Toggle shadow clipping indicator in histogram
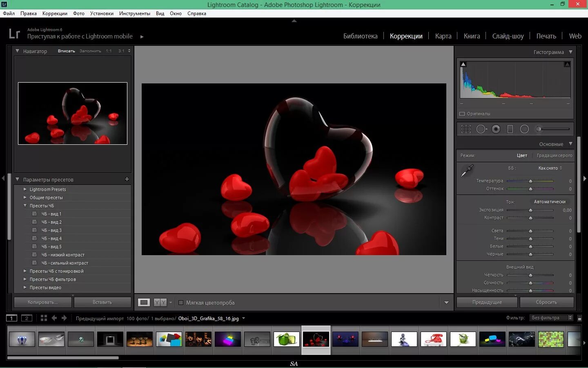The height and width of the screenshot is (368, 588). (463, 64)
